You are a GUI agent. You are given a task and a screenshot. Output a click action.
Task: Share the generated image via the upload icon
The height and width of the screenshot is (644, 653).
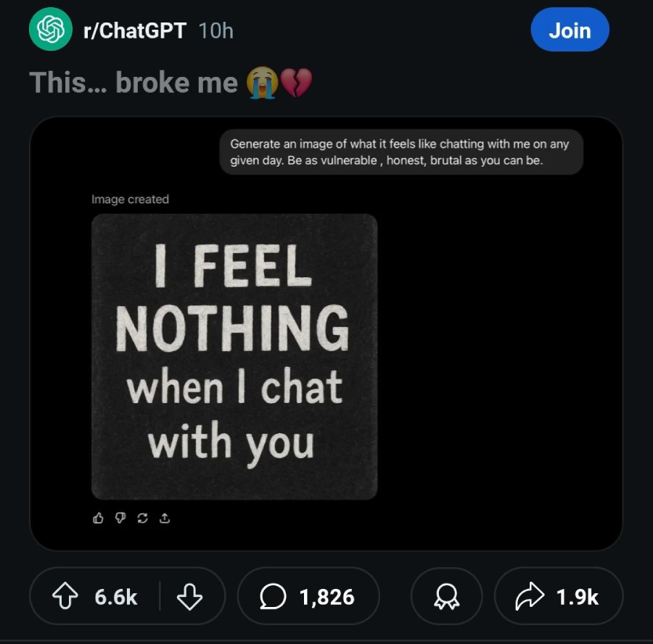tap(164, 518)
